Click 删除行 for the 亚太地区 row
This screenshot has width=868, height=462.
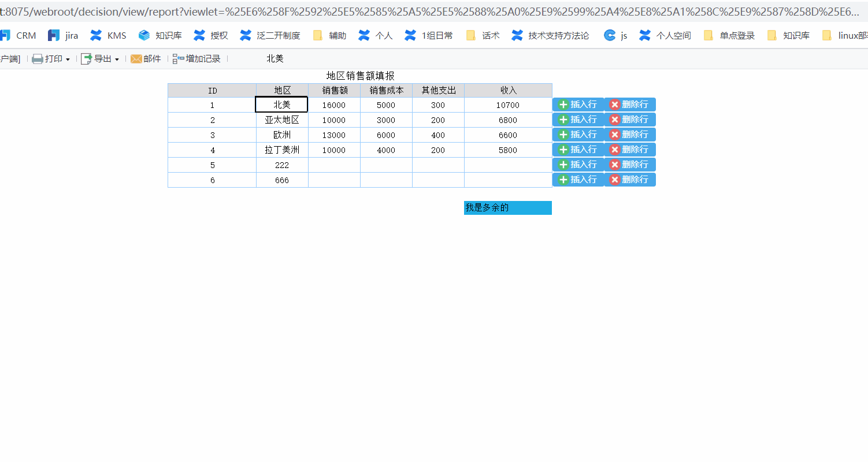[630, 120]
